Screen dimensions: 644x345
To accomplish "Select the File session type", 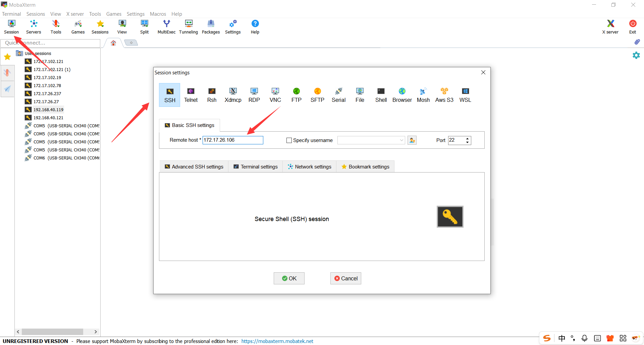I will point(360,95).
